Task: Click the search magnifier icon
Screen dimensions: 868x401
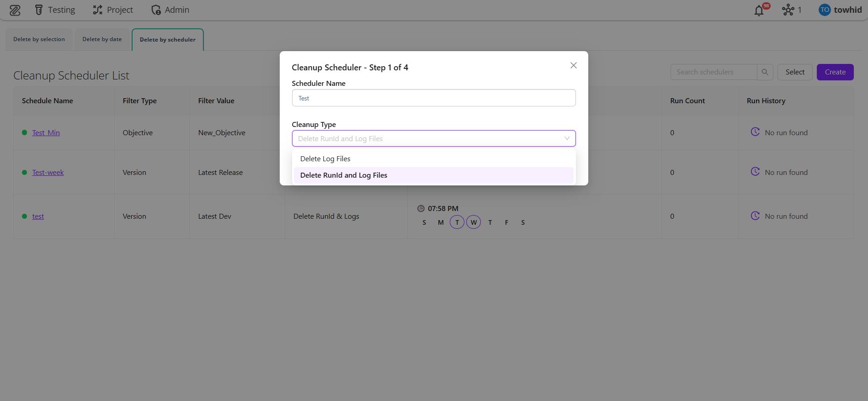Action: (765, 72)
